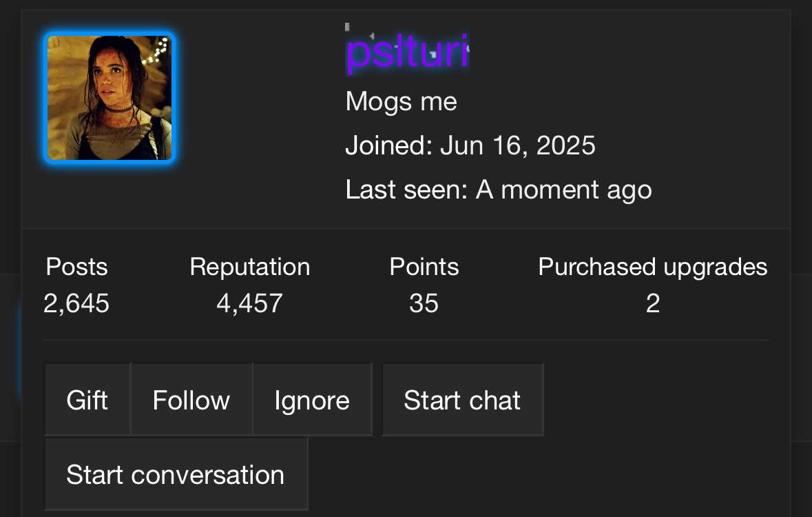Open the 2,645 posts count
The height and width of the screenshot is (517, 812).
pyautogui.click(x=76, y=303)
